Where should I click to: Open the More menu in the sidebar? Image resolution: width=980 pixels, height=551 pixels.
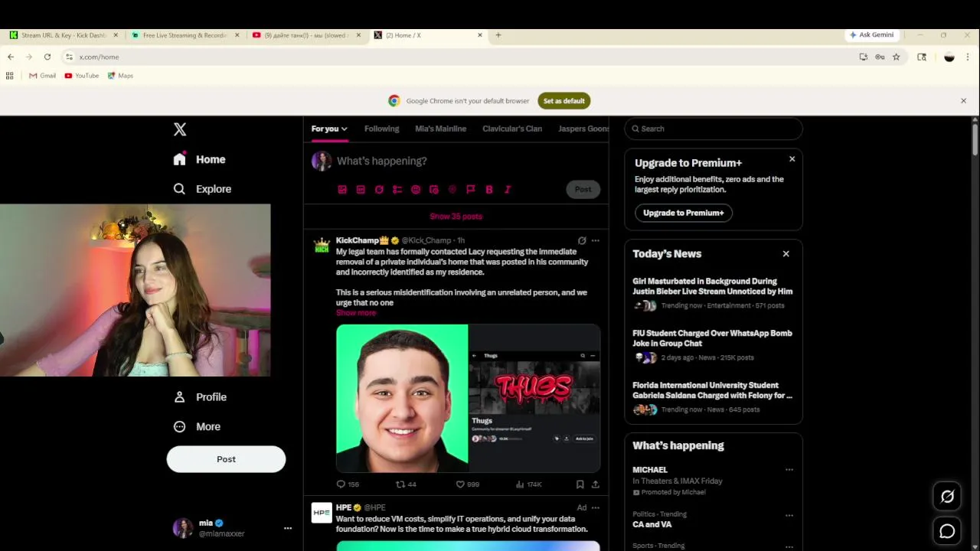197,427
